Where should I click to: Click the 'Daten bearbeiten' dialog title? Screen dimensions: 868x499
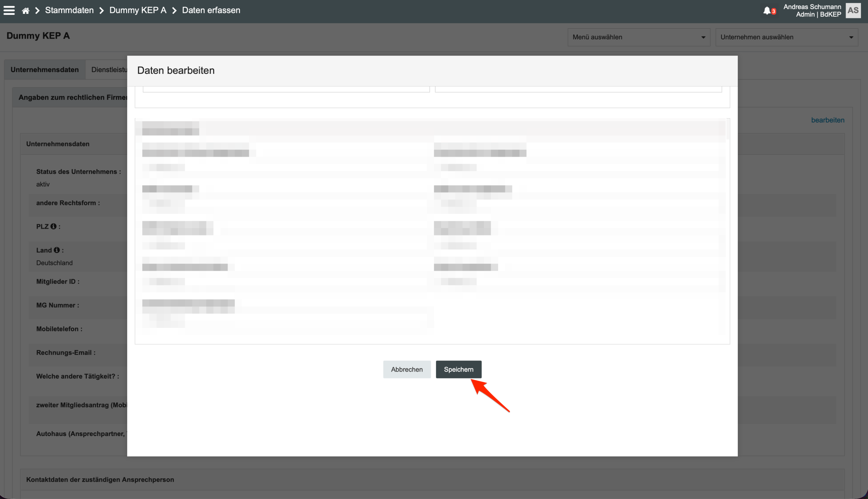point(176,70)
